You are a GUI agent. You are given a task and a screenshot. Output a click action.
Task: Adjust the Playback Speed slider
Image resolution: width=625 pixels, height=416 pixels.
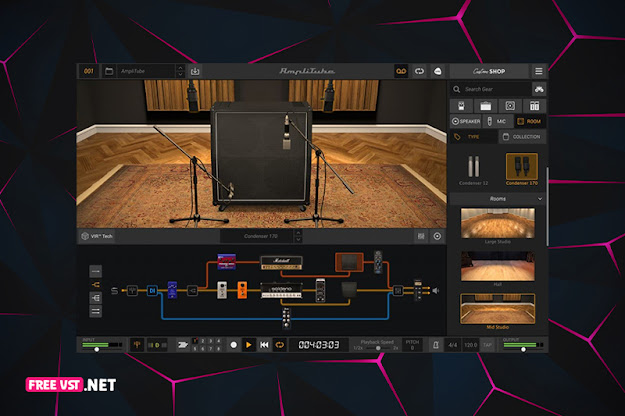click(377, 348)
